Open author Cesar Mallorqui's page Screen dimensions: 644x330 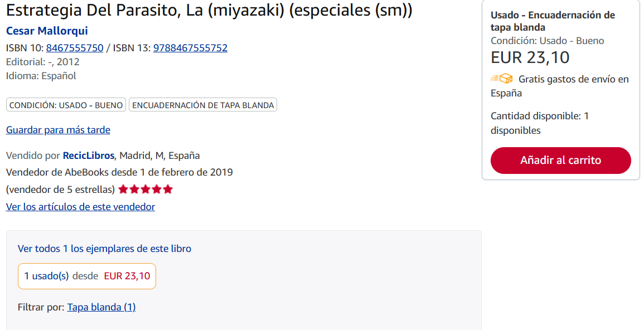tap(47, 31)
